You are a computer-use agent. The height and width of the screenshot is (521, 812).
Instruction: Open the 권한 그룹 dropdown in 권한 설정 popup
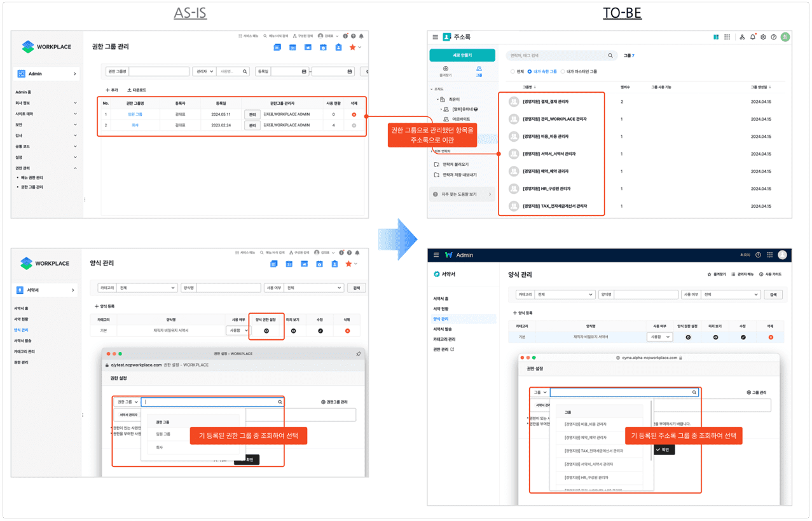coord(127,402)
